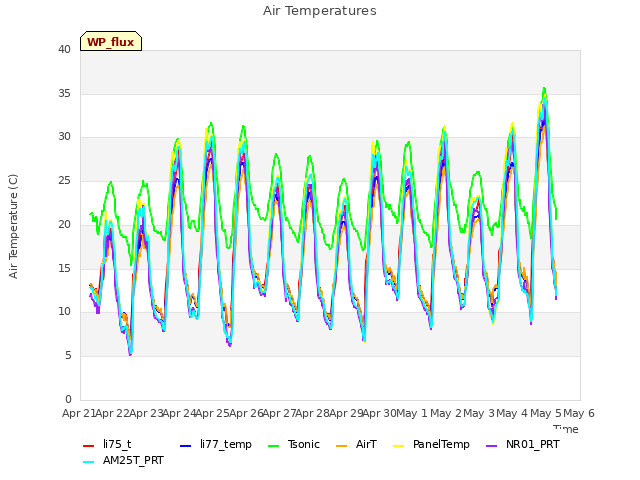This screenshot has height=480, width=640.
Task: Click the orange AirT legend color marker
Action: [x=342, y=446]
